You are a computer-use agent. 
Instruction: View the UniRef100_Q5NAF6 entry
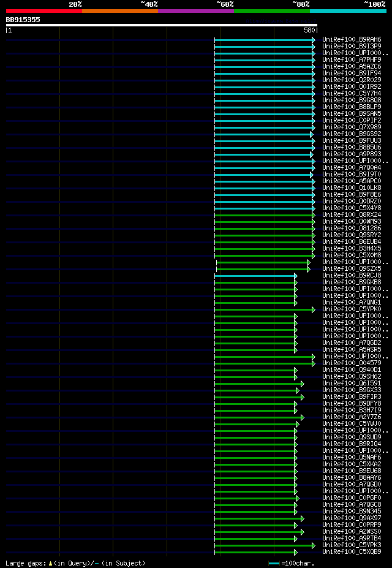pyautogui.click(x=352, y=458)
